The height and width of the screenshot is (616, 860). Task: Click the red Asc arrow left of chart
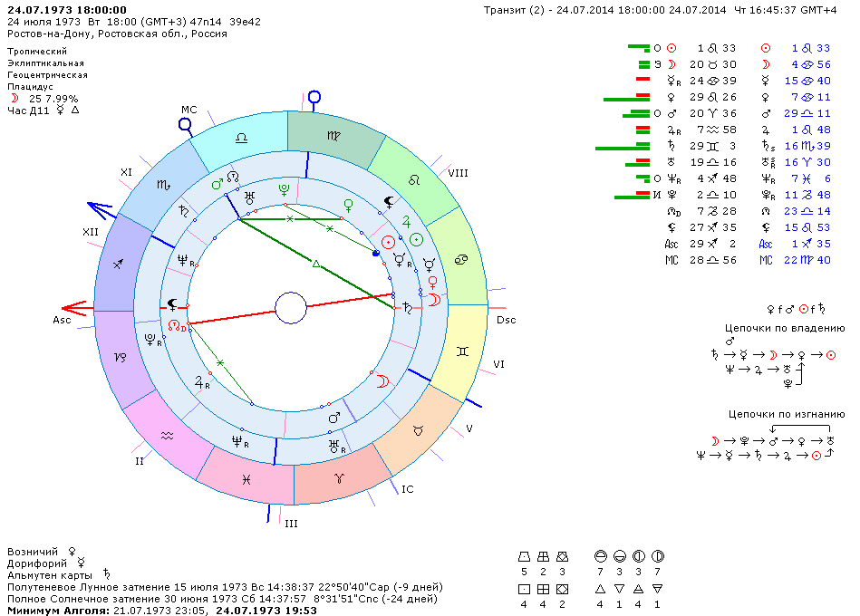[74, 308]
